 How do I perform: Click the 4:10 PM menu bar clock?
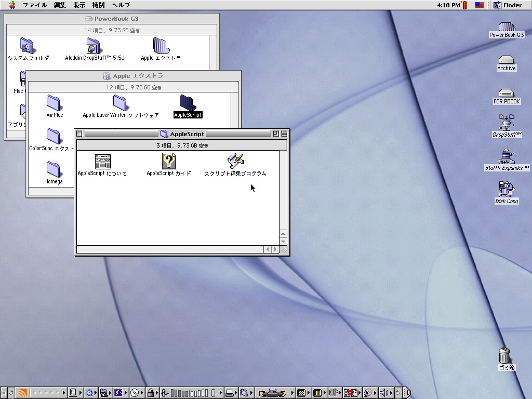[x=448, y=5]
